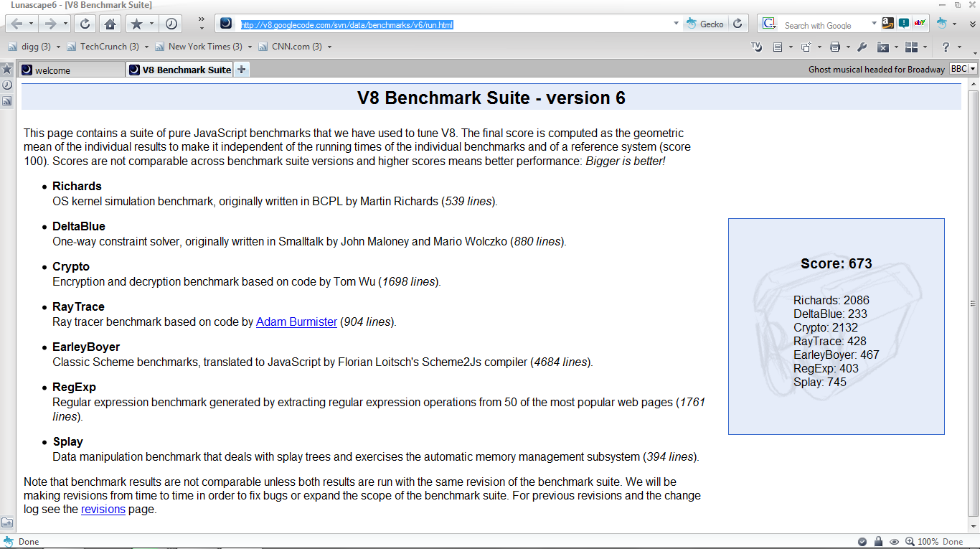Open the address bar URL dropdown arrow

[676, 24]
